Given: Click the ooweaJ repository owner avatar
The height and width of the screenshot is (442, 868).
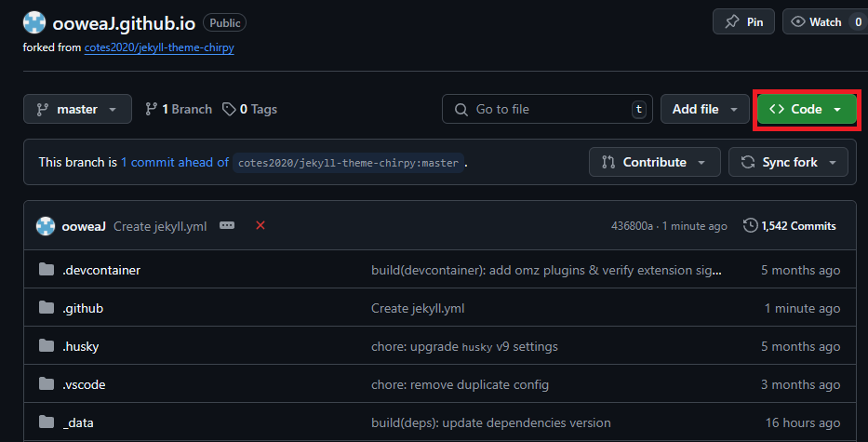Looking at the screenshot, I should [34, 23].
